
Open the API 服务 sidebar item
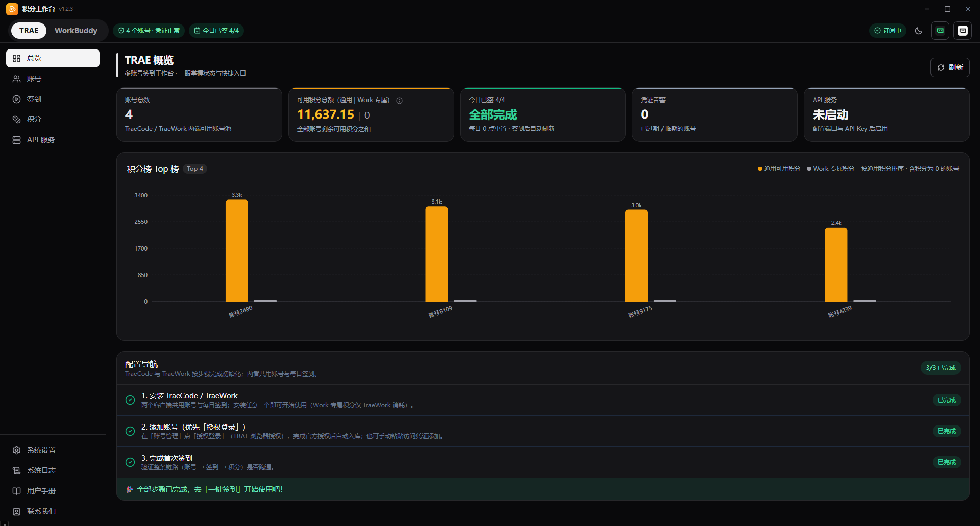click(53, 140)
